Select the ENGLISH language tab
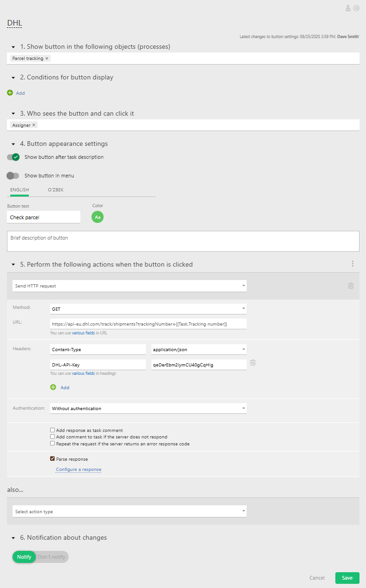Image resolution: width=366 pixels, height=588 pixels. pyautogui.click(x=20, y=190)
